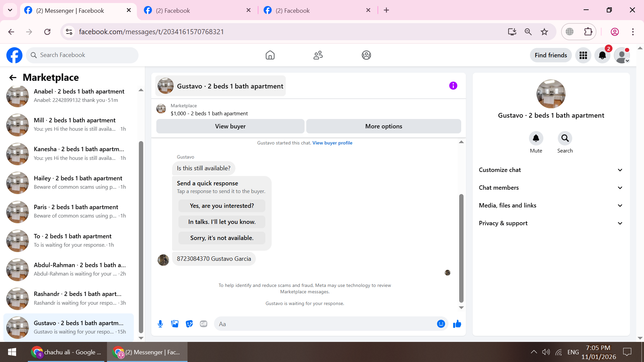Open Windows notification center icon
Image resolution: width=644 pixels, height=362 pixels.
tap(627, 352)
